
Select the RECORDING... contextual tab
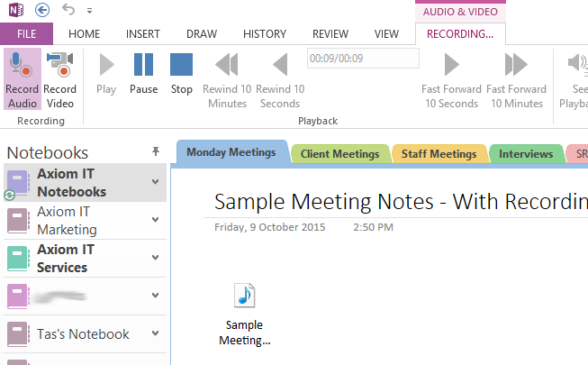pos(460,34)
